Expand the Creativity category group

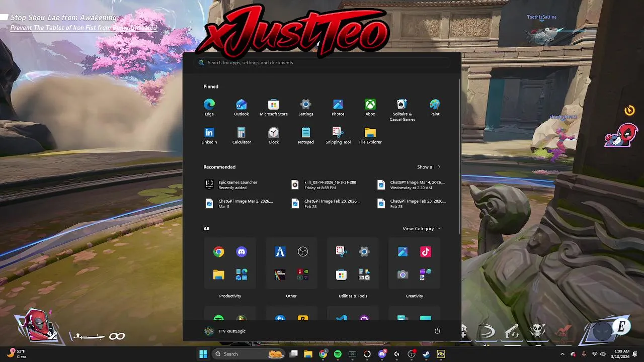414,296
